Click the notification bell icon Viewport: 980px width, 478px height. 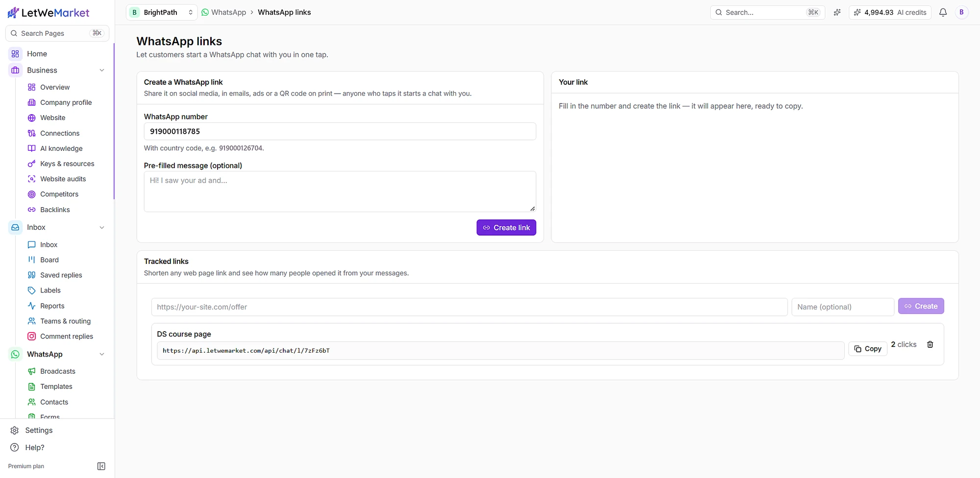pyautogui.click(x=943, y=12)
